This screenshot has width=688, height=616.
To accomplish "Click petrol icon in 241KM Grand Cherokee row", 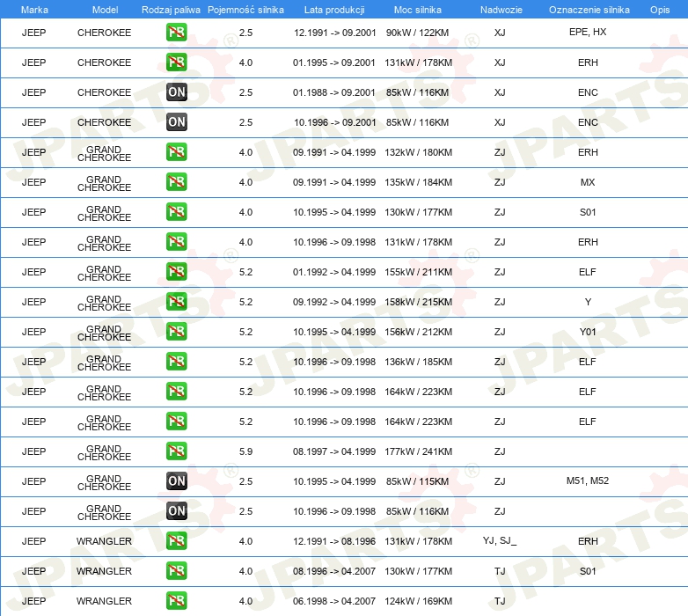I will (176, 451).
